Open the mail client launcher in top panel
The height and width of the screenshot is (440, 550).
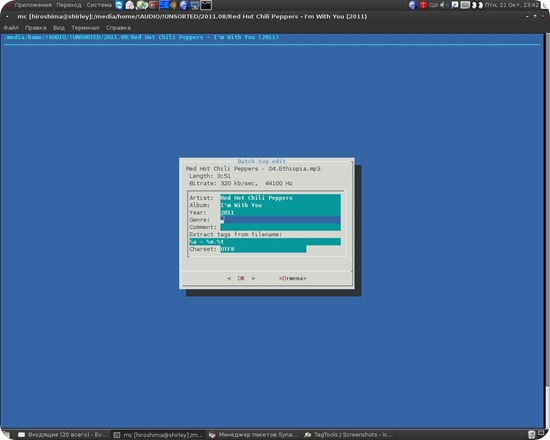130,5
